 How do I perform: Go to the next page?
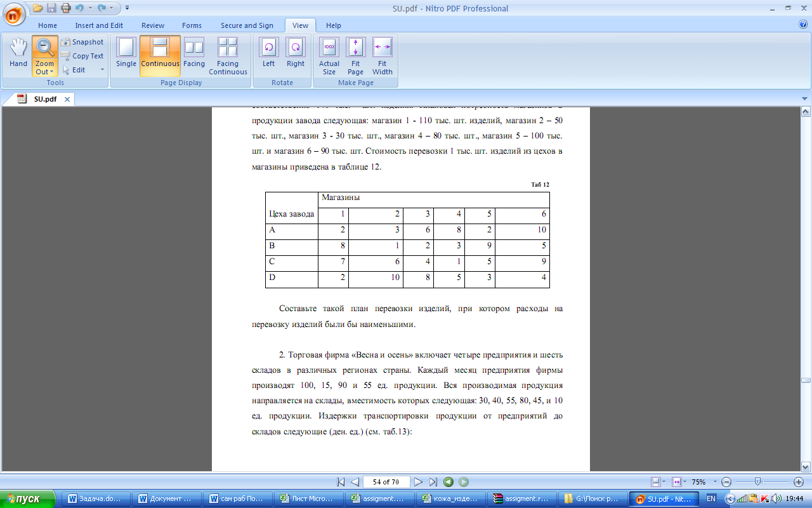coord(418,482)
